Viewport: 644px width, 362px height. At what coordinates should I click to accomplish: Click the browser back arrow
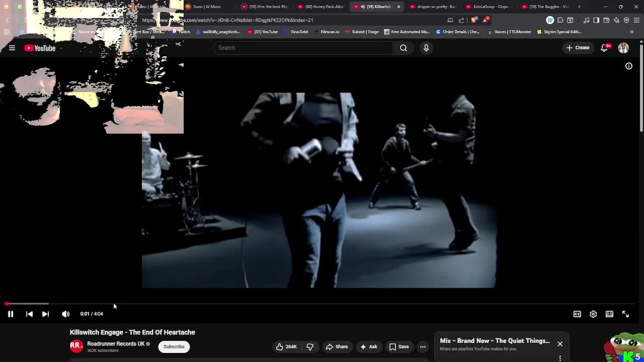click(7, 20)
